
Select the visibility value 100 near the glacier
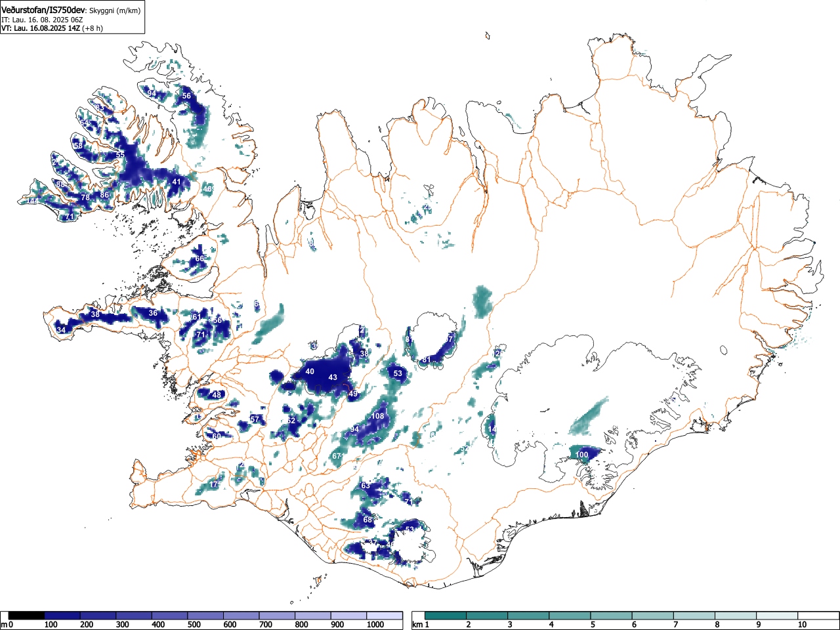pos(581,455)
